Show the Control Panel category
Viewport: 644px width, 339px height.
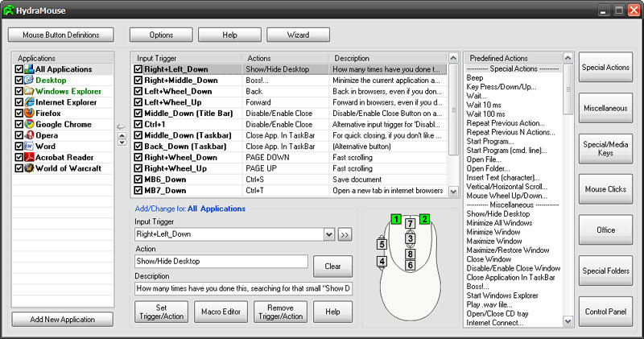point(606,312)
